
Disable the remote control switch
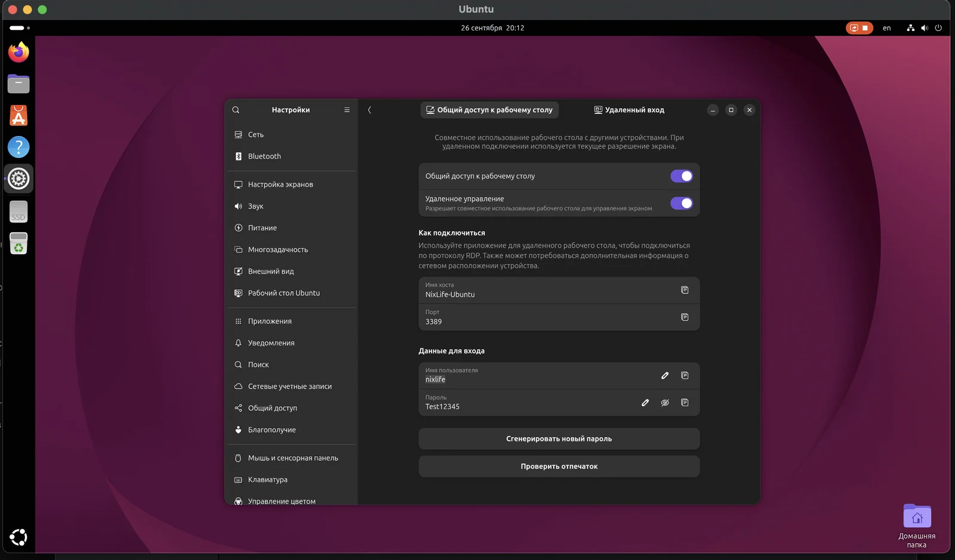click(682, 203)
